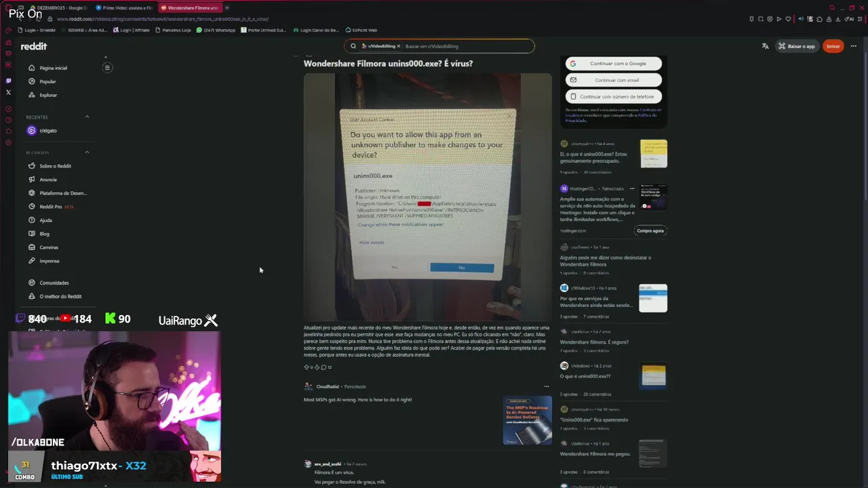Image resolution: width=868 pixels, height=488 pixels.
Task: Click the search magnifier in Reddit search bar
Action: tap(353, 46)
